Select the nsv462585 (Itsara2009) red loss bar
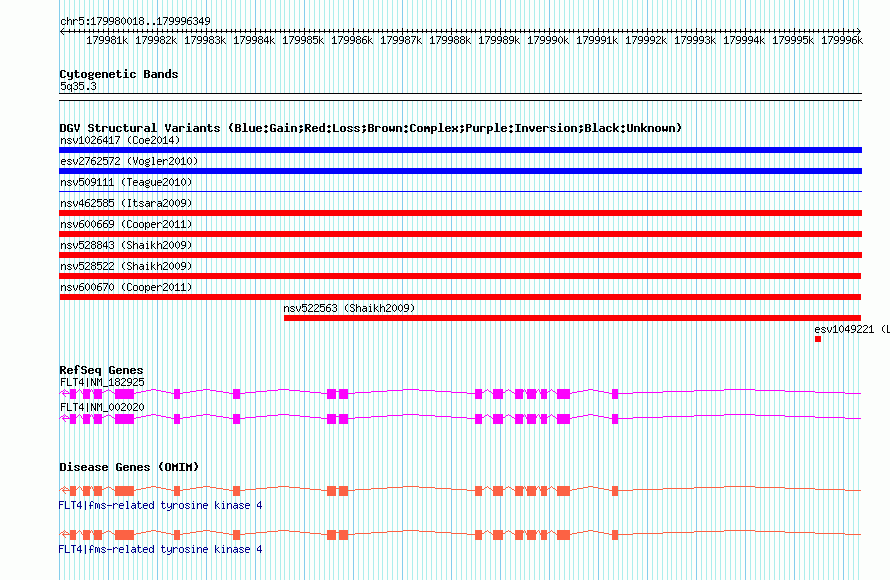Image resolution: width=890 pixels, height=580 pixels. (460, 213)
